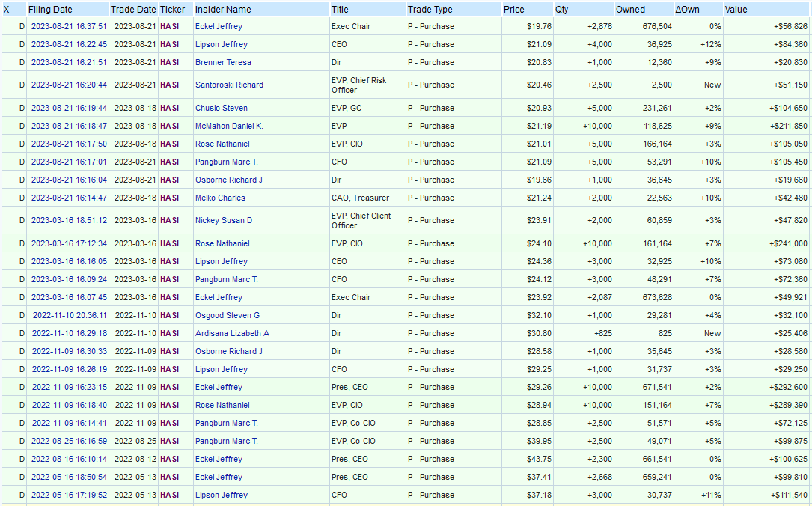Image resolution: width=812 pixels, height=506 pixels.
Task: Open McMahon Daniel K. insider link
Action: [x=229, y=126]
